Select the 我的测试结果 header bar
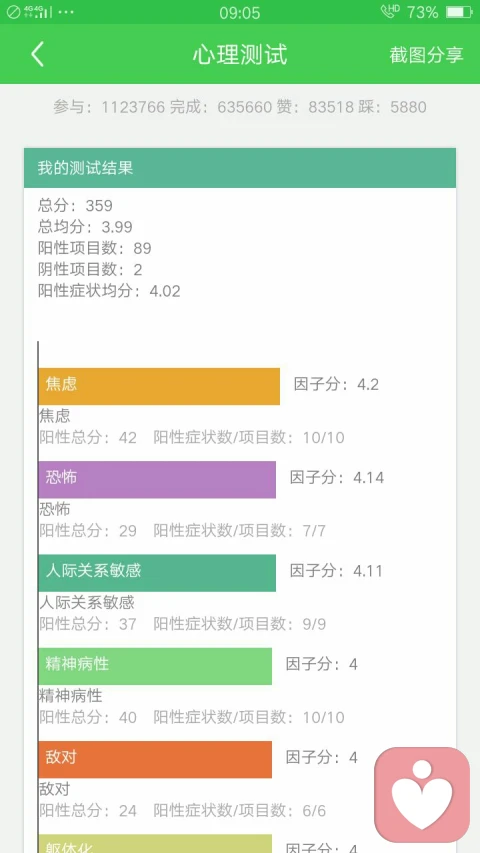Screen dimensions: 480x853 240,168
